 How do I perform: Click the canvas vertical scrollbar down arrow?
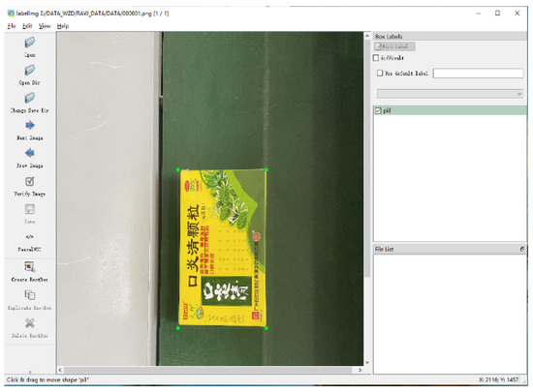367,363
